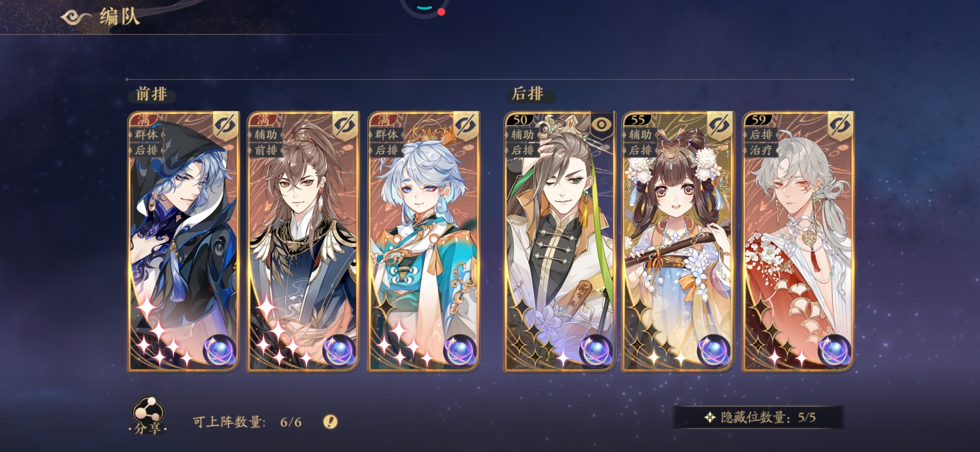Tap the planet orb on level 50 card
980x452 pixels.
596,351
